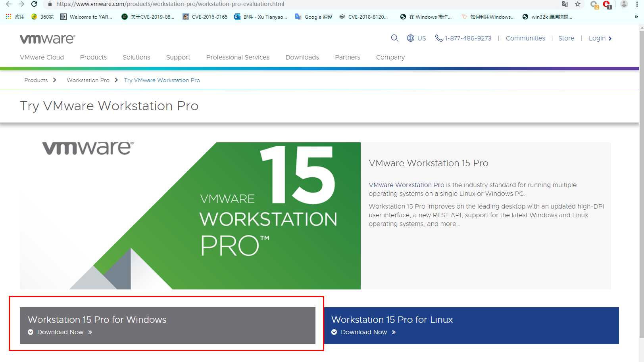The height and width of the screenshot is (362, 644).
Task: Open Chrome three-dot menu
Action: [x=637, y=4]
